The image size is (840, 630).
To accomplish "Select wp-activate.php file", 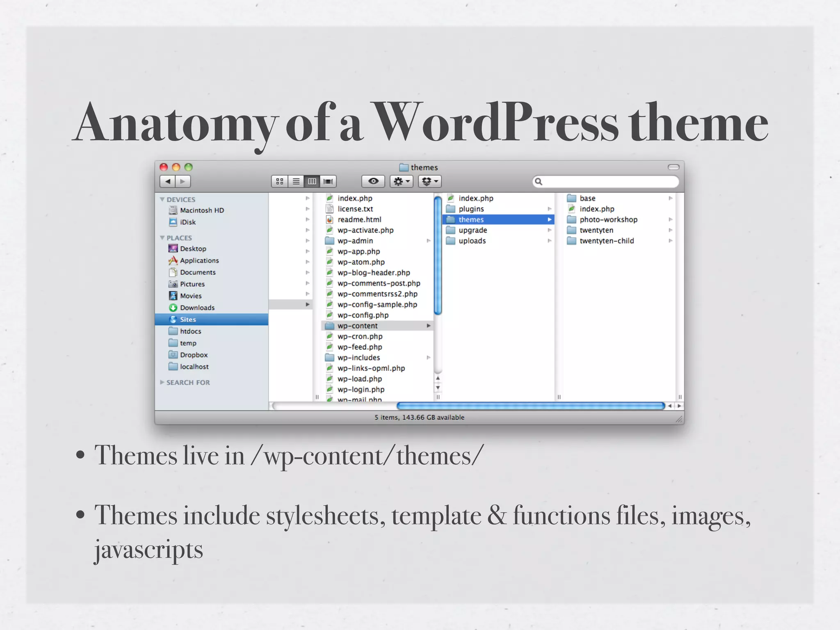I will 360,230.
